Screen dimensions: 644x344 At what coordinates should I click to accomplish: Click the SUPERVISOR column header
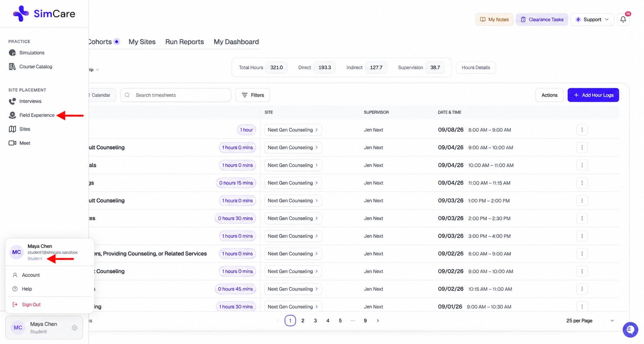(x=376, y=113)
